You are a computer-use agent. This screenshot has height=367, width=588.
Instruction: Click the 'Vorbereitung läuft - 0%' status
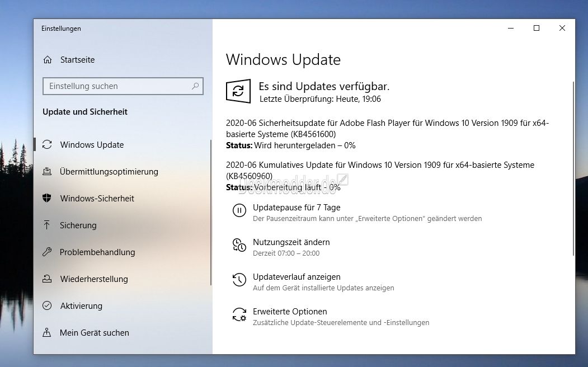point(298,187)
